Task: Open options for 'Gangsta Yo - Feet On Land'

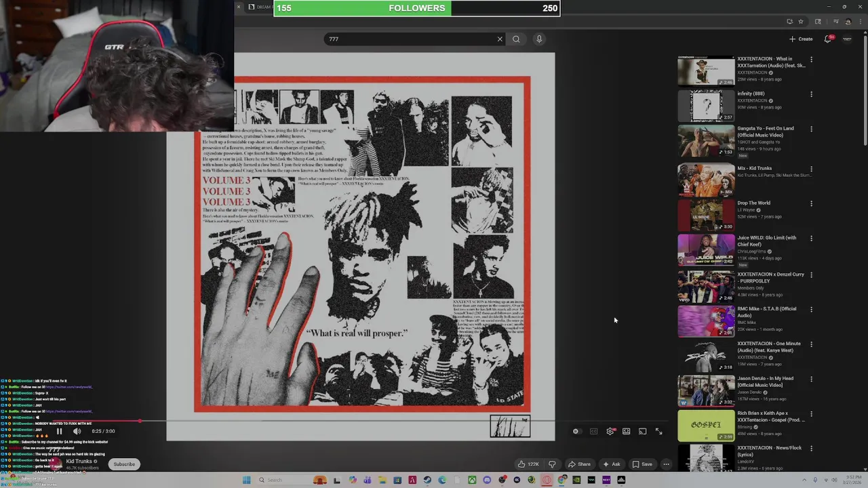Action: (811, 129)
